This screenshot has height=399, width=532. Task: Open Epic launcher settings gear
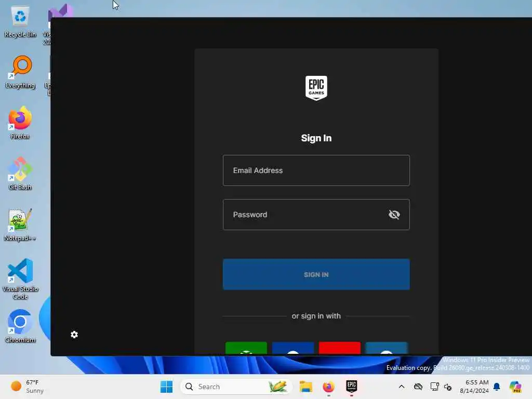click(x=74, y=335)
